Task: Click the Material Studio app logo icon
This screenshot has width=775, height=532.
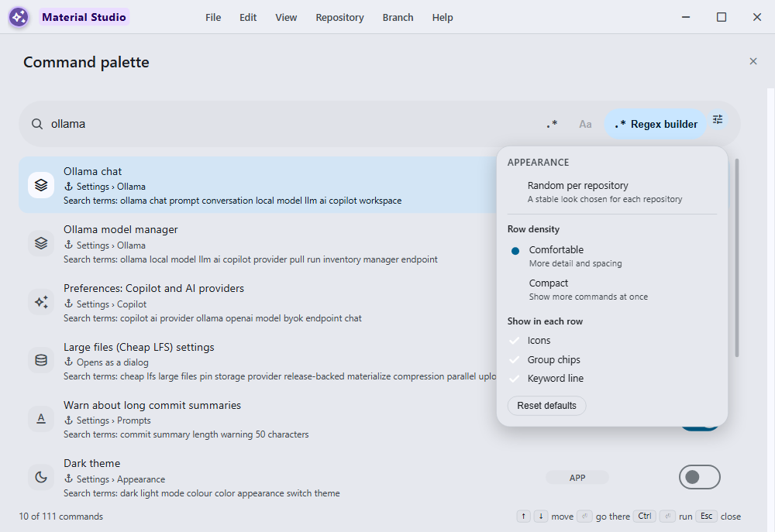Action: coord(19,17)
